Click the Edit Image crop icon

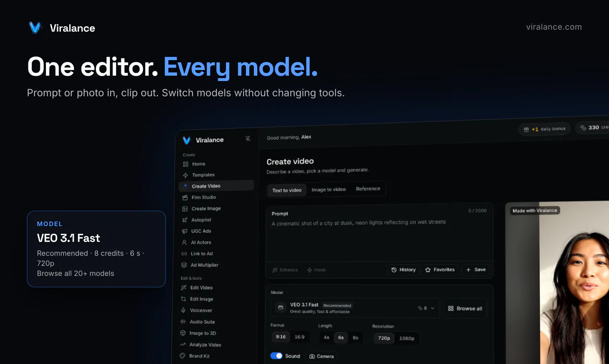(183, 299)
